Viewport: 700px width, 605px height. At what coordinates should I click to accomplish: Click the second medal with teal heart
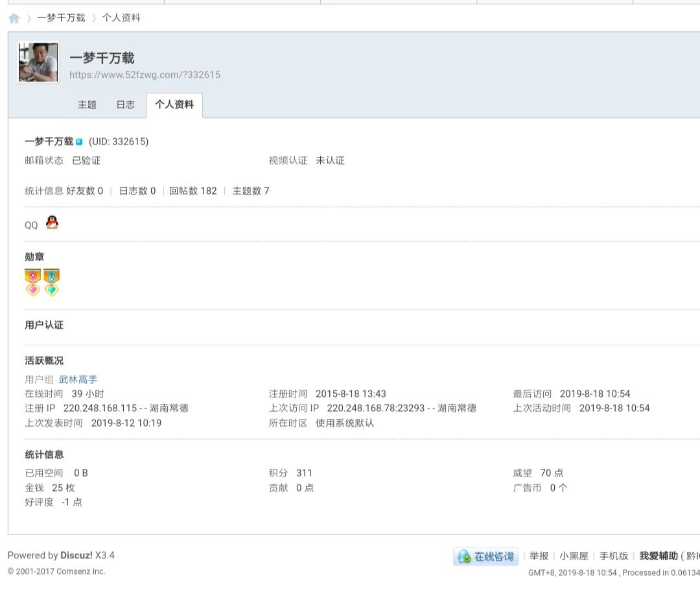tap(51, 282)
